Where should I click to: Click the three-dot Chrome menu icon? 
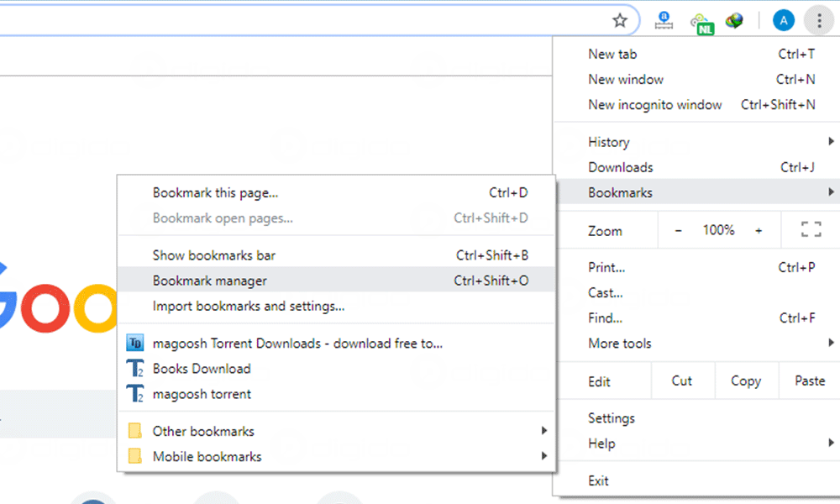pyautogui.click(x=819, y=20)
